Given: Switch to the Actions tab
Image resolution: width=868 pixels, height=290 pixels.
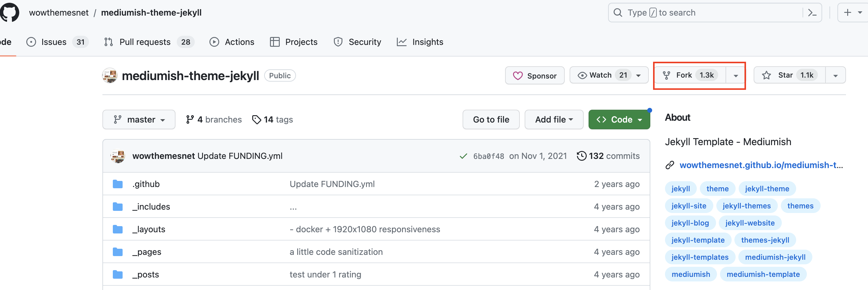Looking at the screenshot, I should (x=232, y=42).
